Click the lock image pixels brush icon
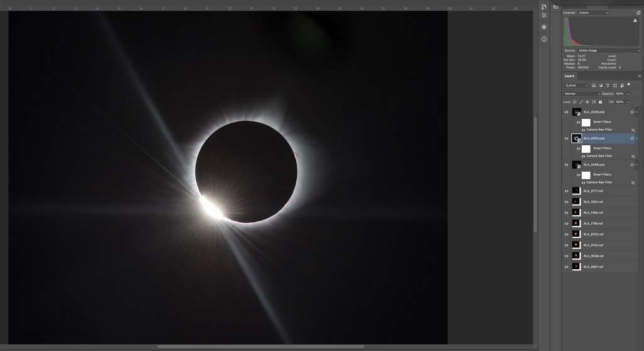 point(580,102)
